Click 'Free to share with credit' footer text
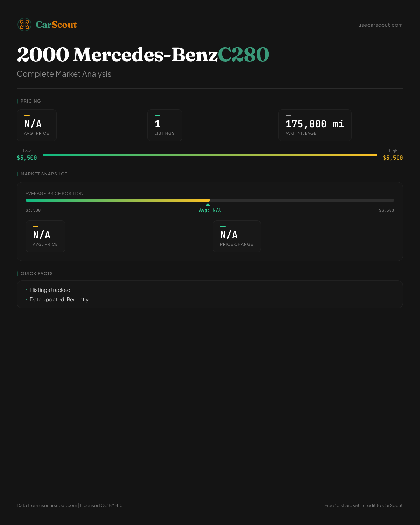Image resolution: width=420 pixels, height=525 pixels. click(x=363, y=505)
